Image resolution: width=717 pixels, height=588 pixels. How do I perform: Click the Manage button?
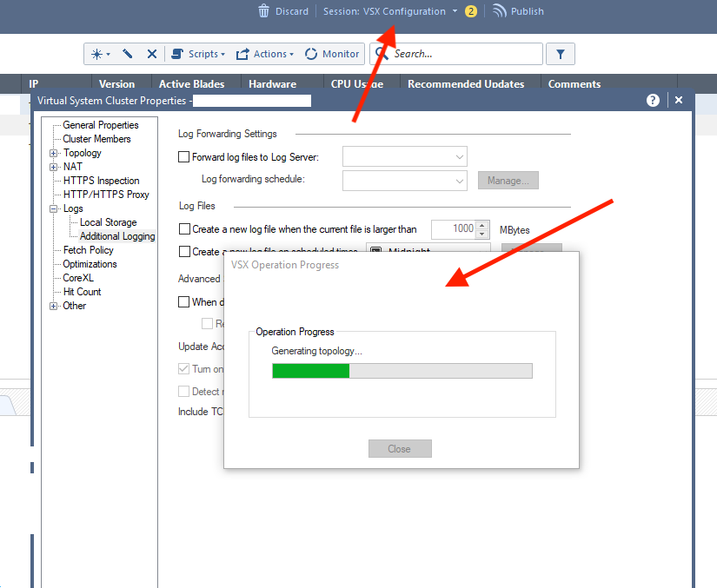click(508, 181)
